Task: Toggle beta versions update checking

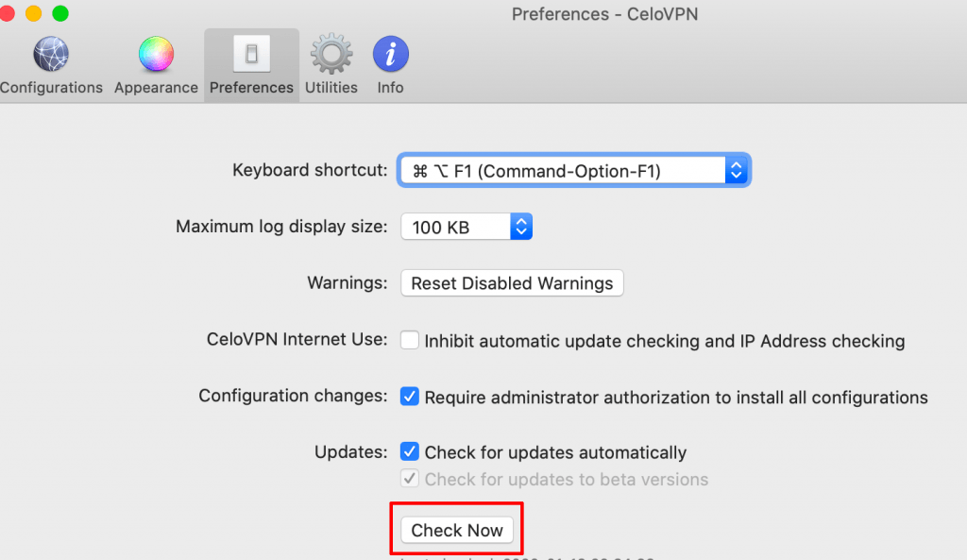Action: pos(409,478)
